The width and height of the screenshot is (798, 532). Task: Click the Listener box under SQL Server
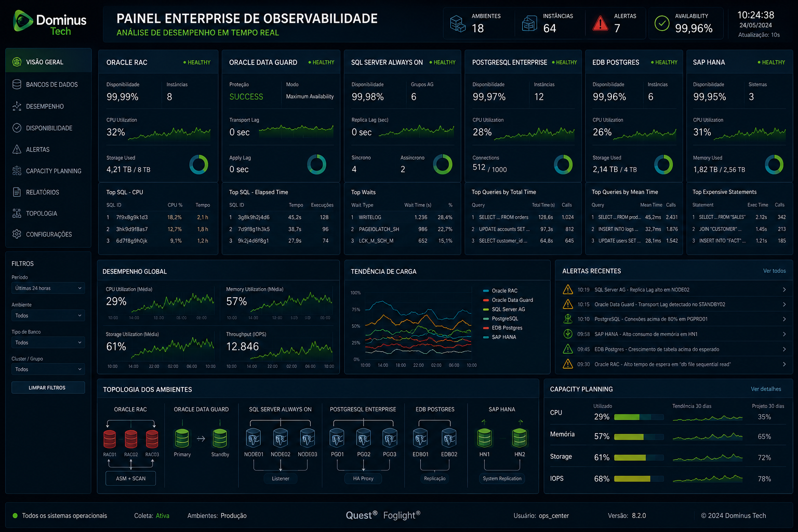point(281,478)
